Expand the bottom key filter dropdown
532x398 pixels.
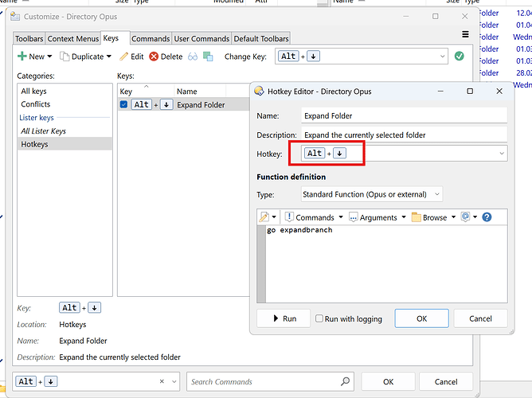coord(174,381)
